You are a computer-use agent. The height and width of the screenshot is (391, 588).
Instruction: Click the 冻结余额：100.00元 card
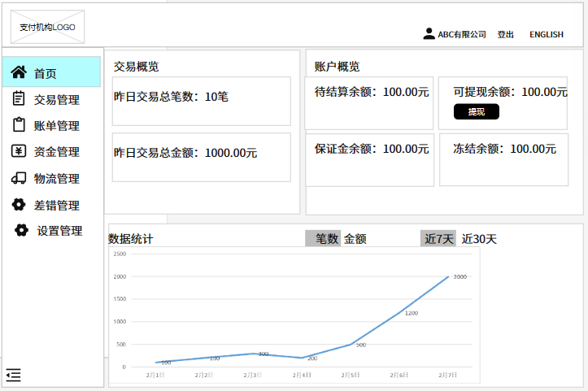(503, 159)
